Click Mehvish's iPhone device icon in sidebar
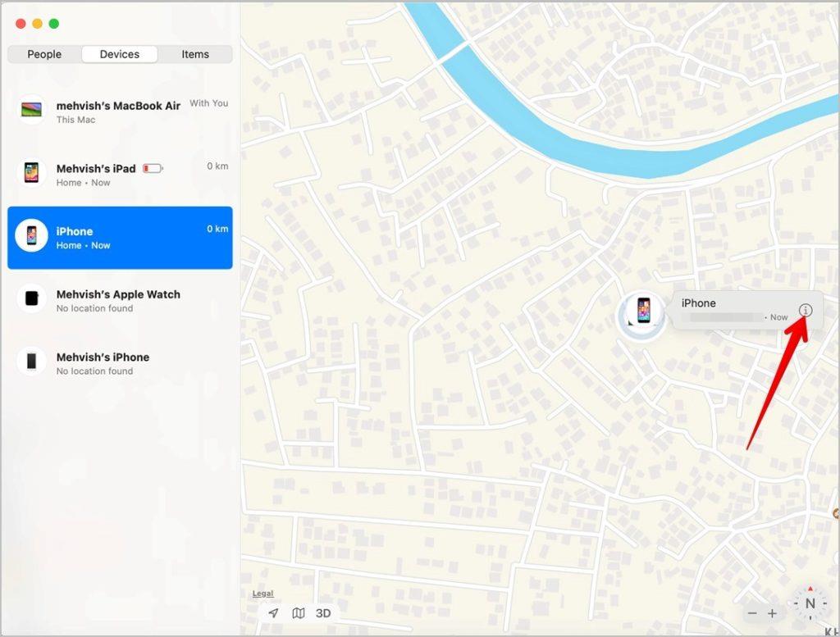 tap(32, 361)
